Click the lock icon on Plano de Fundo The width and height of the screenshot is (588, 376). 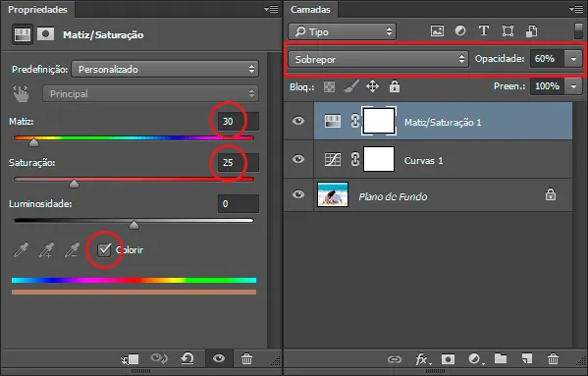[x=551, y=194]
